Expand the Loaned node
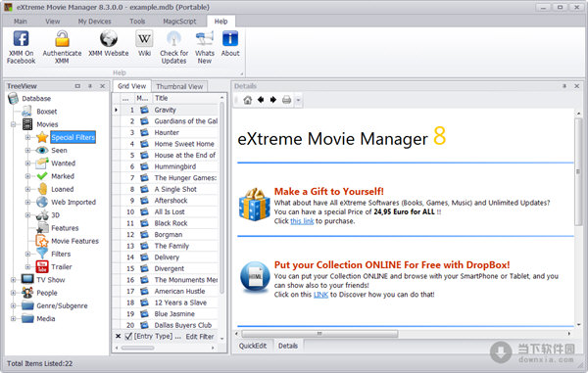The width and height of the screenshot is (588, 373). [x=27, y=189]
